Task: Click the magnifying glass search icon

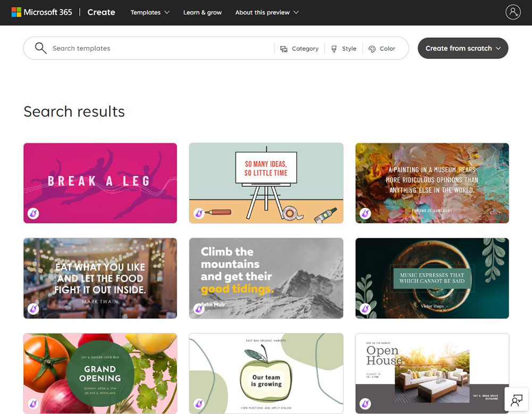Action: pos(41,48)
